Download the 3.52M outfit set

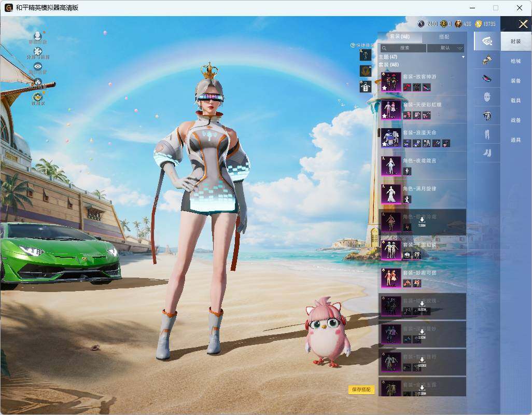(x=422, y=334)
